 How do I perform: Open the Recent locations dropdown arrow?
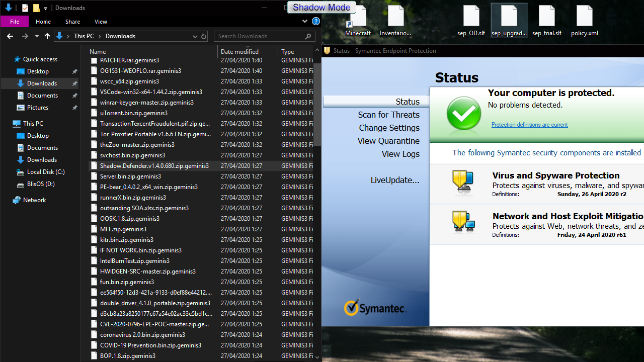pos(37,36)
